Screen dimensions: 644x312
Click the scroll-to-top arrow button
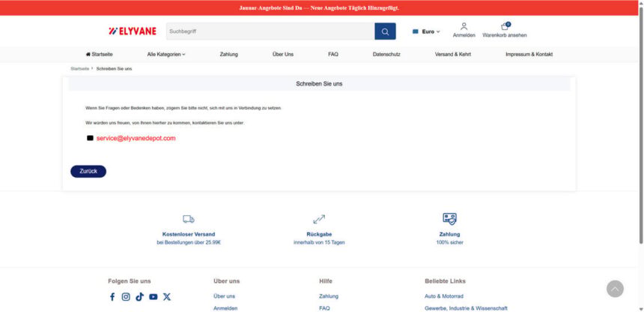click(x=615, y=289)
